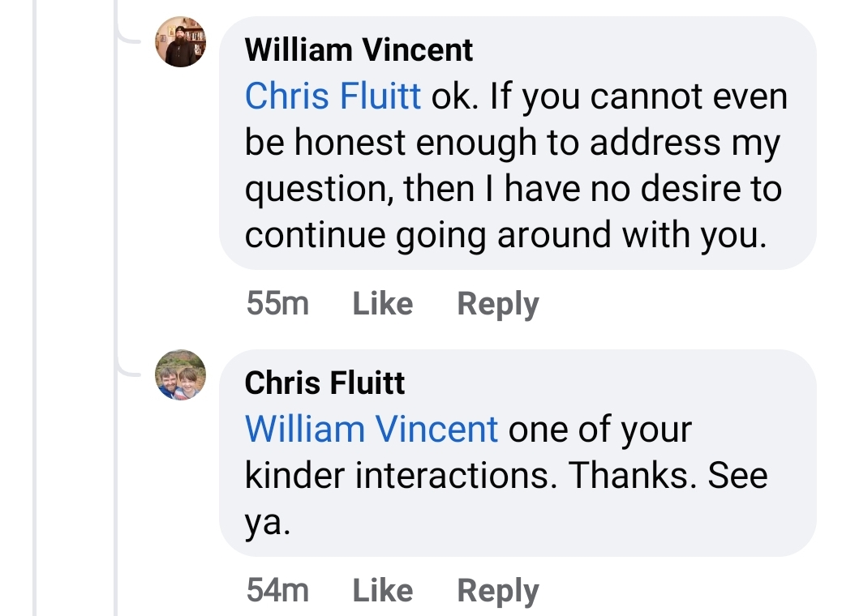Click the William Vincent comment author name

click(359, 50)
